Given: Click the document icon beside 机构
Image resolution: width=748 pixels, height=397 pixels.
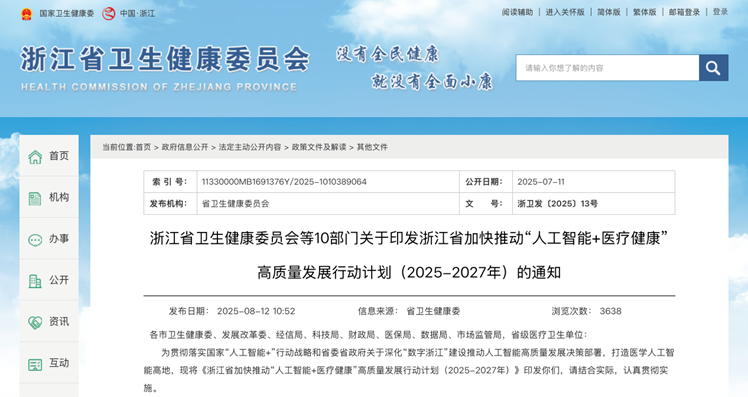Looking at the screenshot, I should coord(35,198).
